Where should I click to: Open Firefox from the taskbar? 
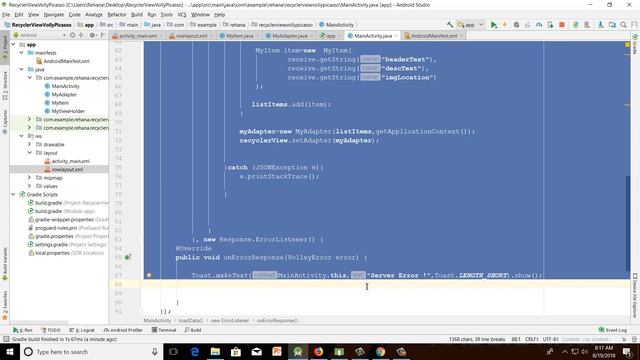click(x=318, y=351)
